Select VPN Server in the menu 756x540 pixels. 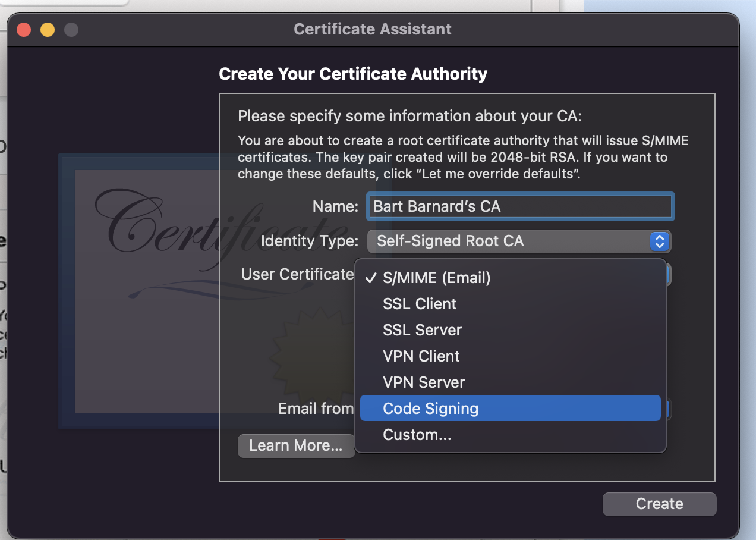(x=424, y=382)
